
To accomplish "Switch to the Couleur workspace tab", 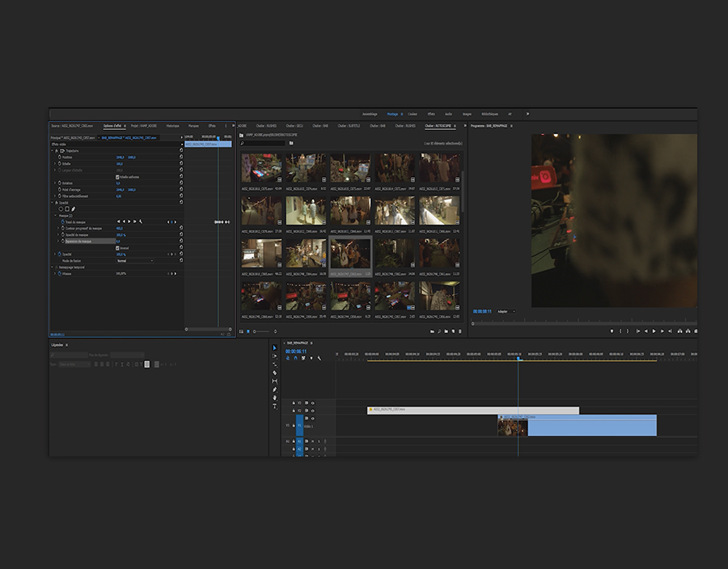I will (413, 114).
